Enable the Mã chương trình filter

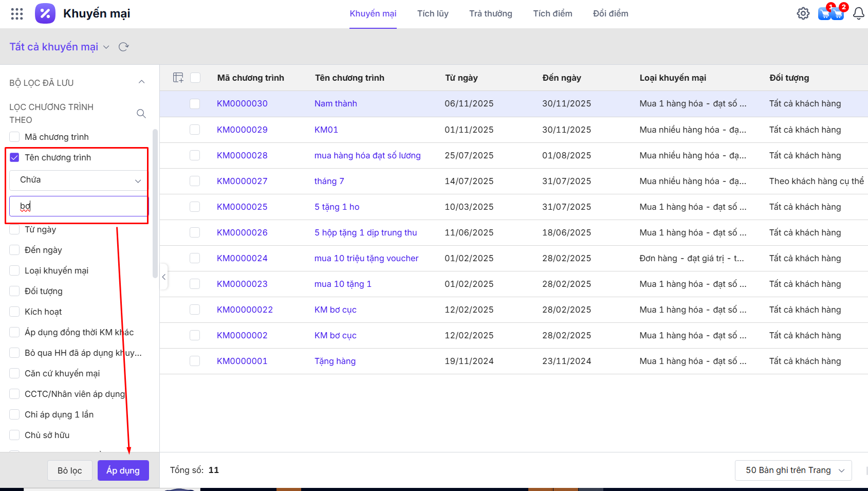(15, 137)
